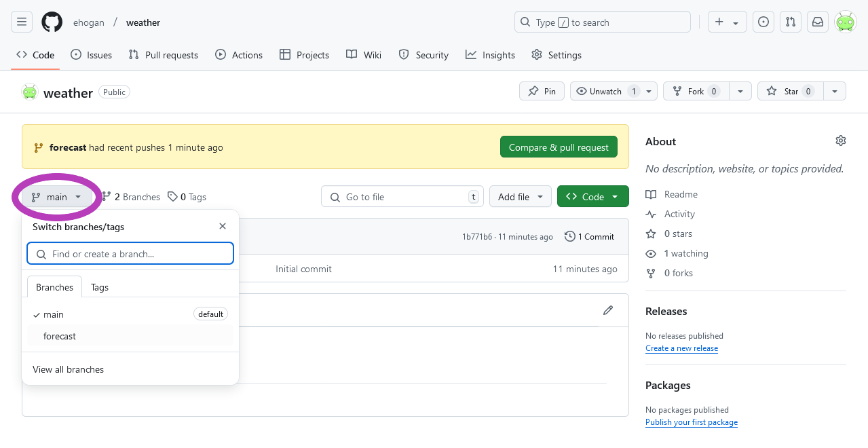This screenshot has width=868, height=448.
Task: Click Compare & pull request button
Action: (559, 147)
